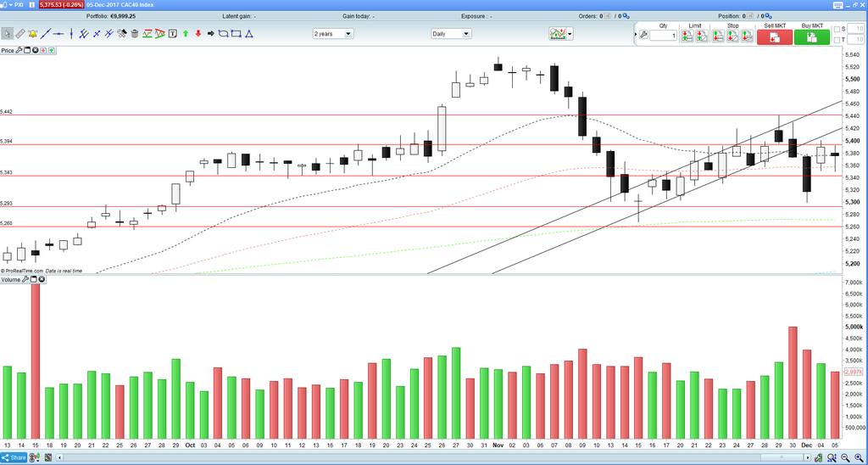The height and width of the screenshot is (465, 868).
Task: Close the Volume indicator panel
Action: (42, 280)
